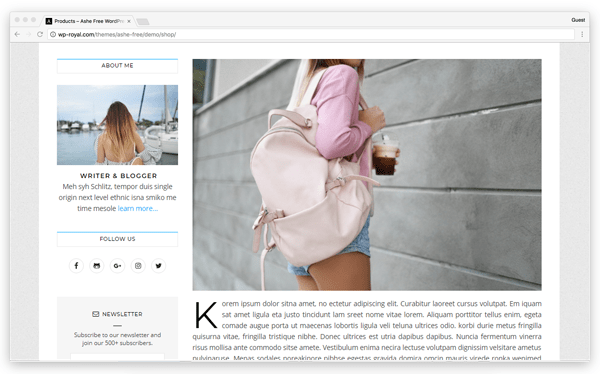Click the newsletter envelope icon

[96, 314]
